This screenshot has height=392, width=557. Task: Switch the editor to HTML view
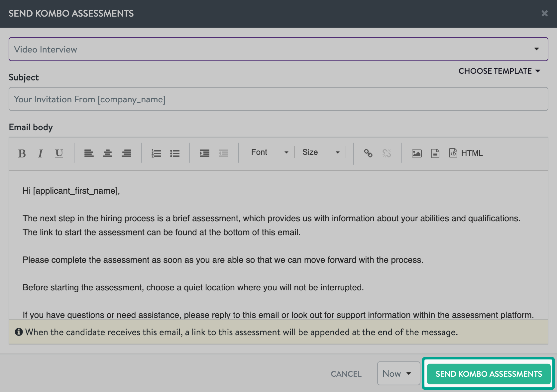point(466,153)
